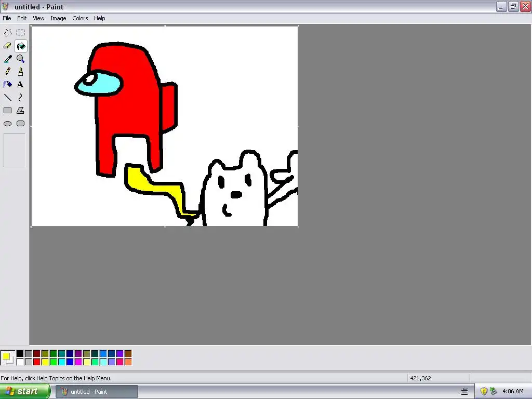This screenshot has height=399, width=532.
Task: Choose the Ellipse tool
Action: (7, 124)
